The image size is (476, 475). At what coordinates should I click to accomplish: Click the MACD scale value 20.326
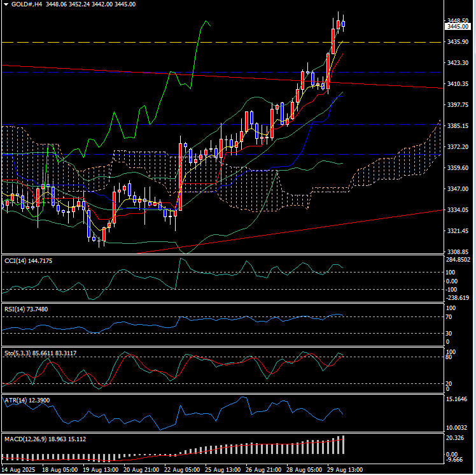point(455,438)
